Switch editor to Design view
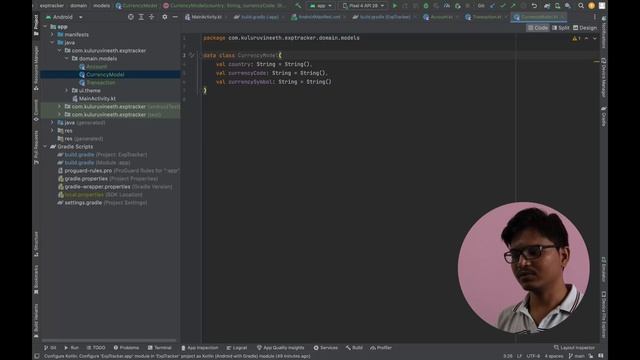This screenshot has height=360, width=640. click(585, 28)
